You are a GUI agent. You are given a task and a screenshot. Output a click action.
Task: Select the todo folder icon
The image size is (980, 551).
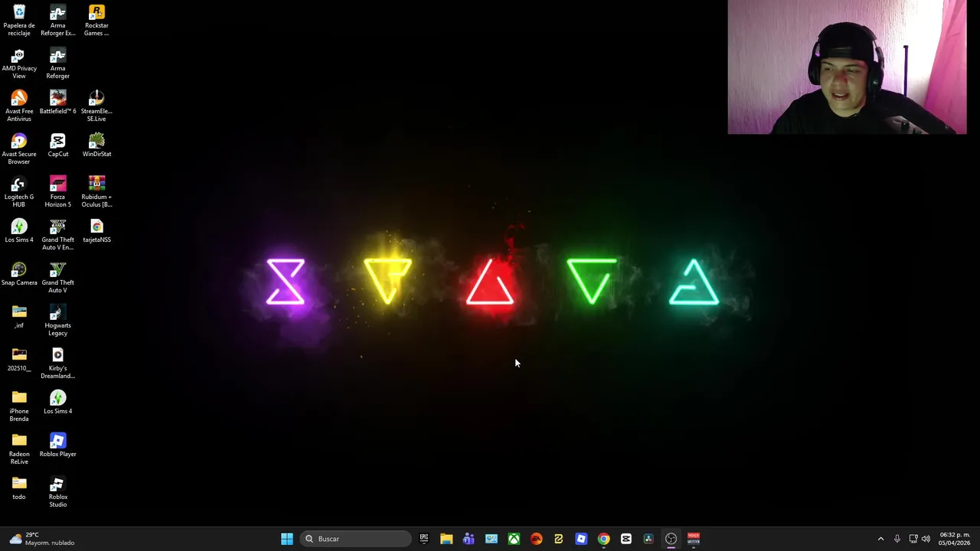pos(19,488)
